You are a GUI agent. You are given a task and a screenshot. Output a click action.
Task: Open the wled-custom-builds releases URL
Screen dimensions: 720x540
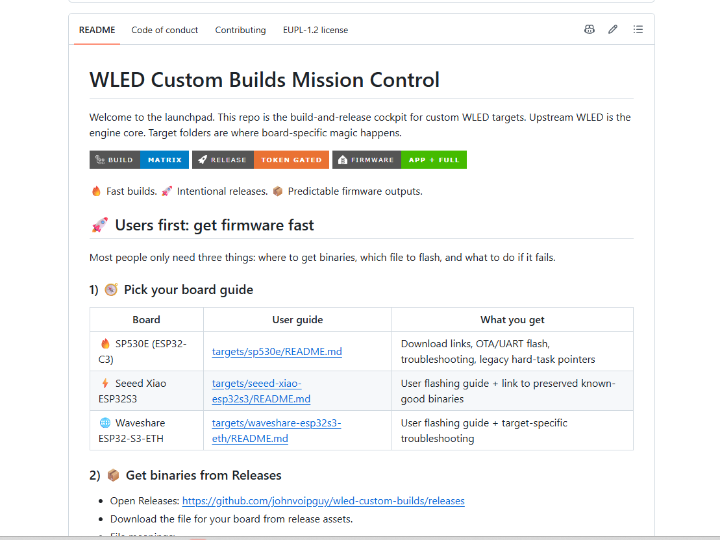coord(323,501)
